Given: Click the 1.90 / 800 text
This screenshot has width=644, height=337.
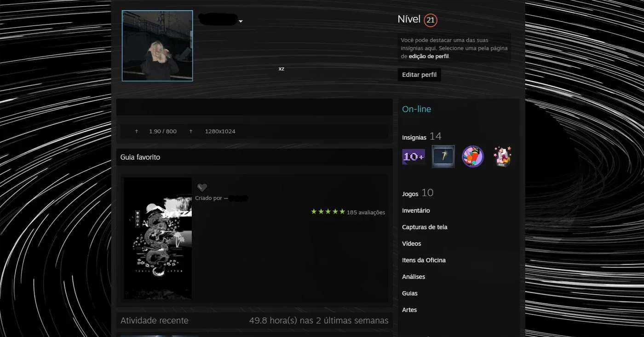Looking at the screenshot, I should [163, 131].
